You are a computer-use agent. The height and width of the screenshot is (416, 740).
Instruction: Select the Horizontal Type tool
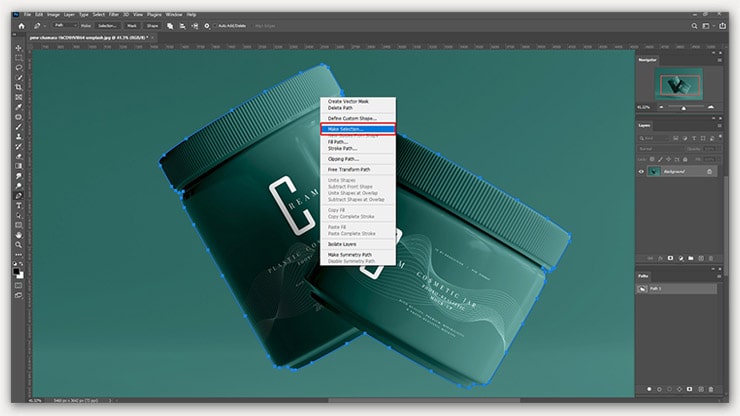pyautogui.click(x=18, y=205)
